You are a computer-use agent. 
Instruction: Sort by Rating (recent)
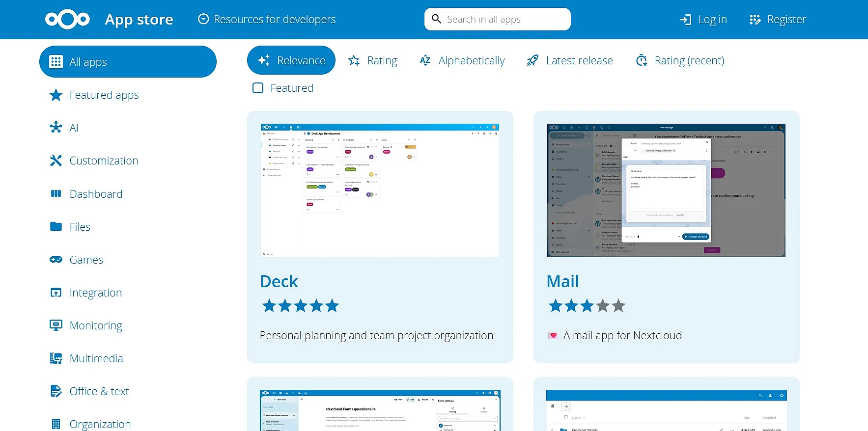pyautogui.click(x=680, y=60)
